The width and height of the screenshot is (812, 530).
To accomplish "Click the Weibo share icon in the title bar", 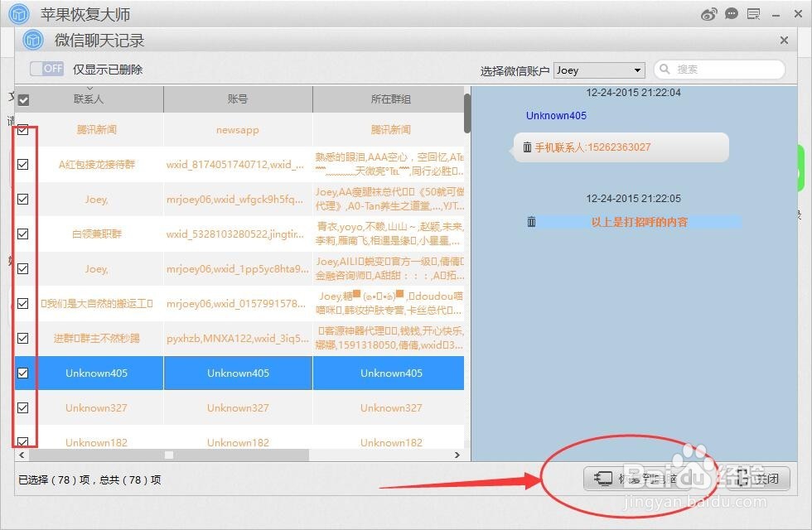I will [708, 13].
